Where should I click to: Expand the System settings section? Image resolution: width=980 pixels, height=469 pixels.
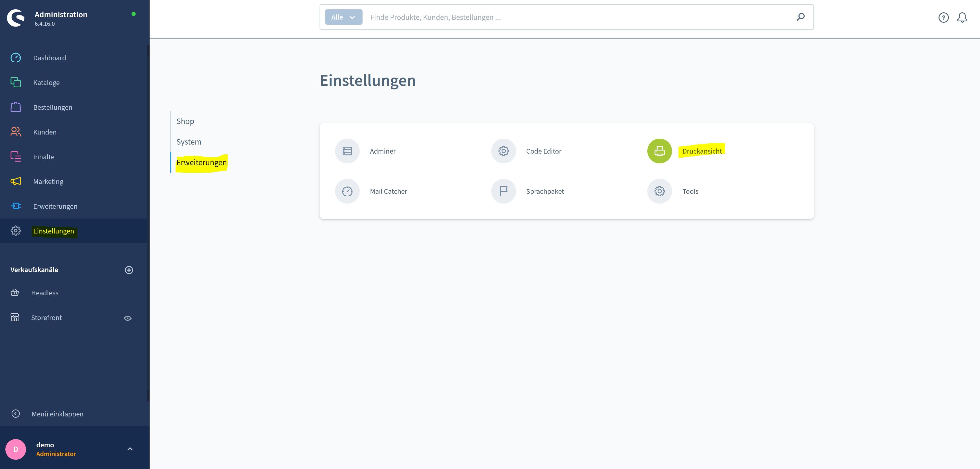coord(188,141)
